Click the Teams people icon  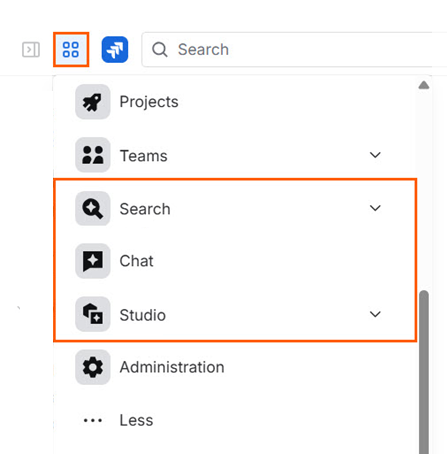point(93,155)
